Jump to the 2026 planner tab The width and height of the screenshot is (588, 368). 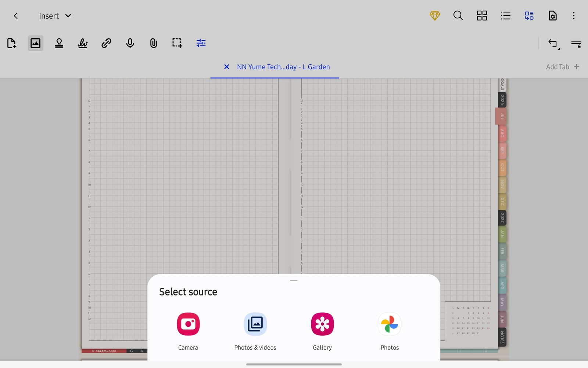click(502, 100)
